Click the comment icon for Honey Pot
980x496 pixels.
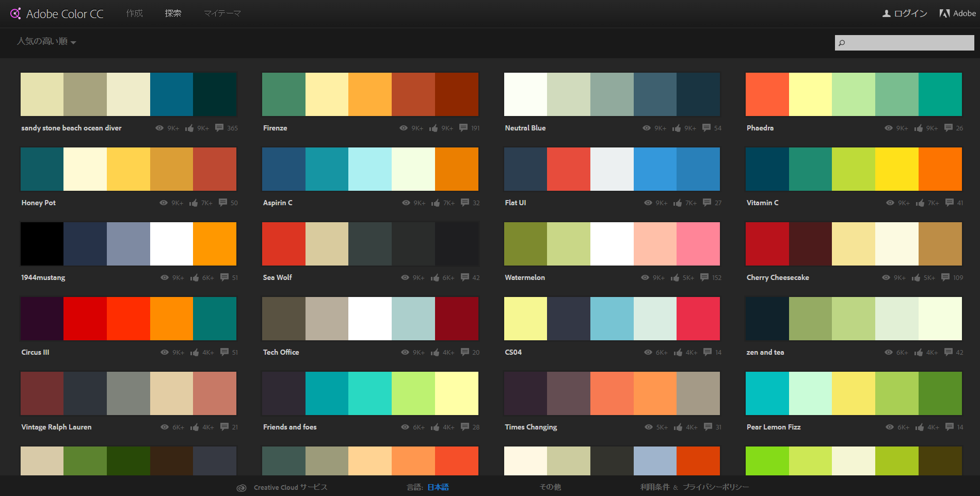point(223,202)
